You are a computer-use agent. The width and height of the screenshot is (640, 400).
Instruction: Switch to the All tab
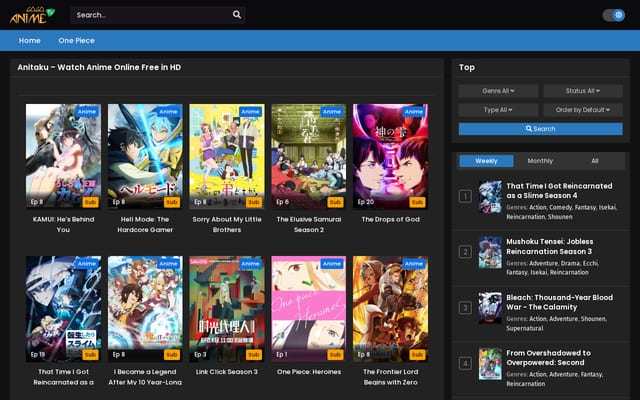(595, 161)
